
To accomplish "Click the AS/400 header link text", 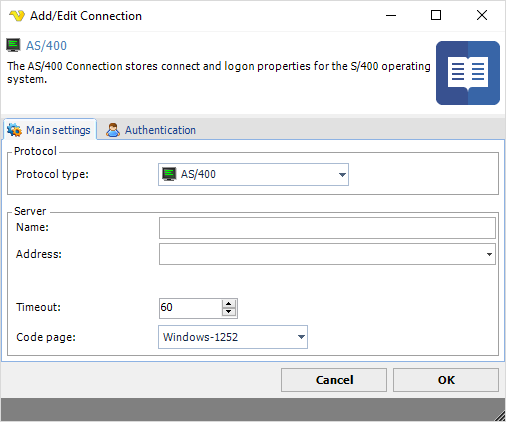I will click(46, 46).
